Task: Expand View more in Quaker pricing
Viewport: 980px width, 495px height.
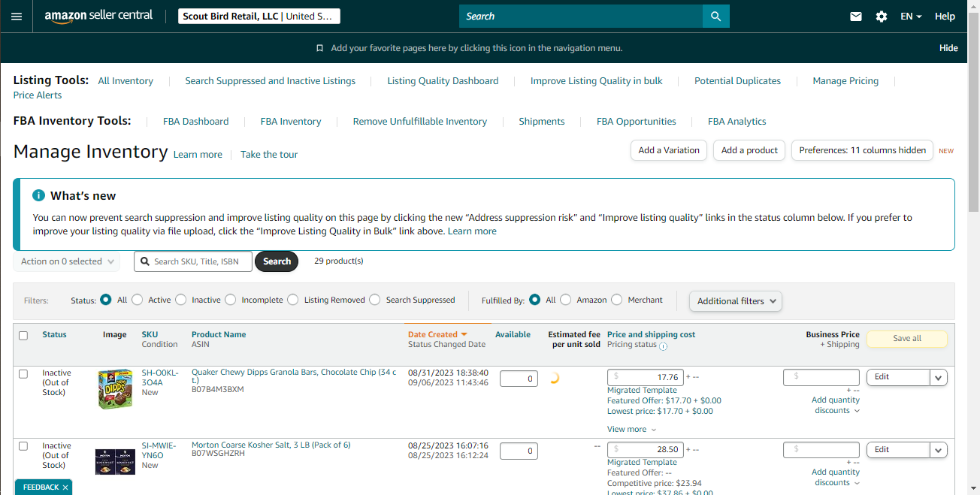Action: coord(632,430)
